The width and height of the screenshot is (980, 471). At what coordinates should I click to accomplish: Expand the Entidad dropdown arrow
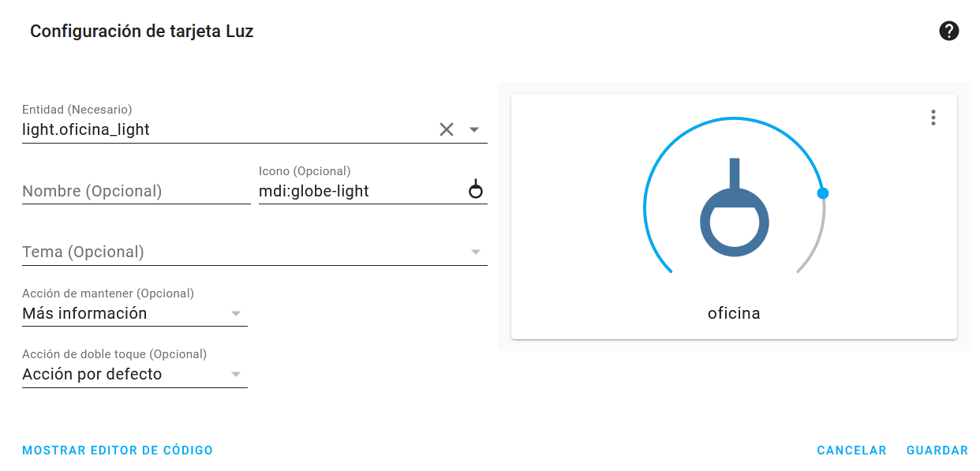click(x=474, y=129)
